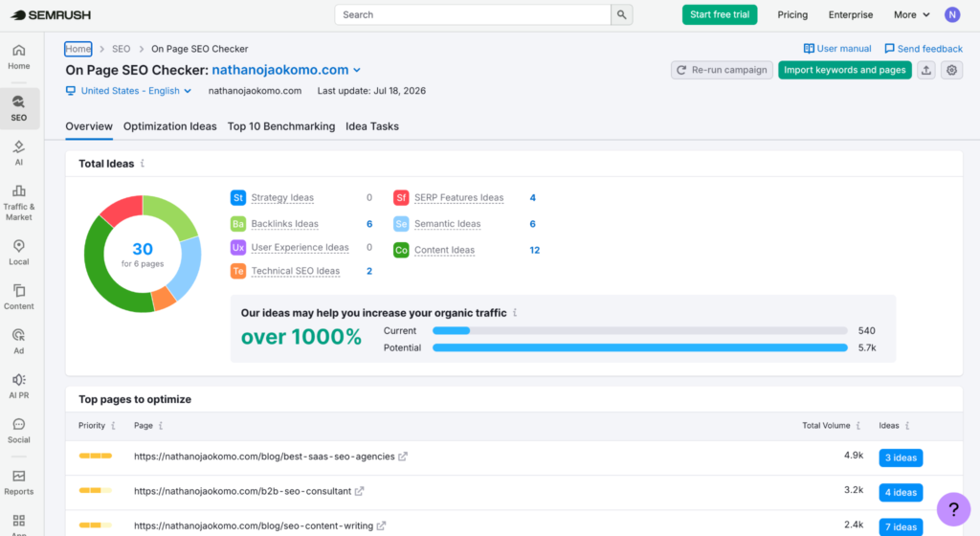The width and height of the screenshot is (980, 536).
Task: Open the User manual link
Action: tap(836, 48)
